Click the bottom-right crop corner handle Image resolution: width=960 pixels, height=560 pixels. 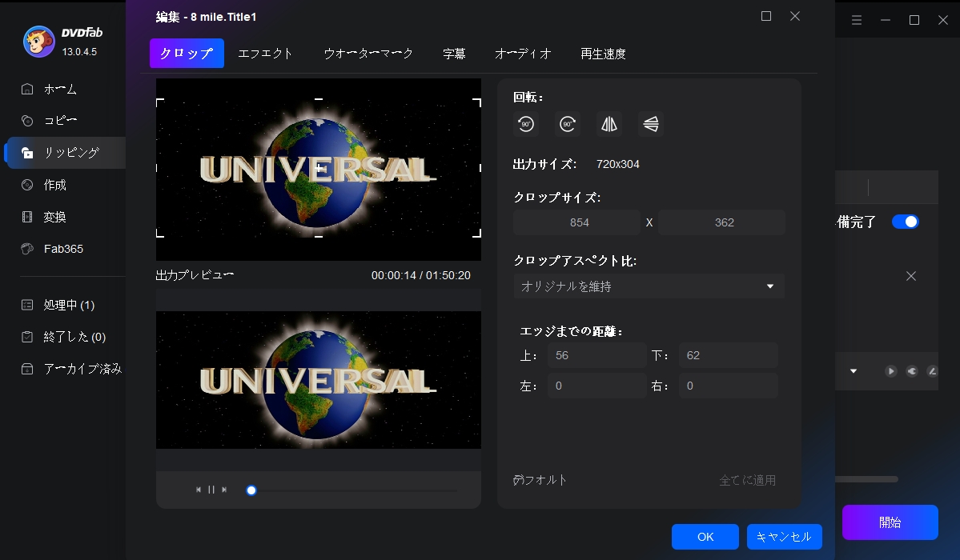[477, 233]
